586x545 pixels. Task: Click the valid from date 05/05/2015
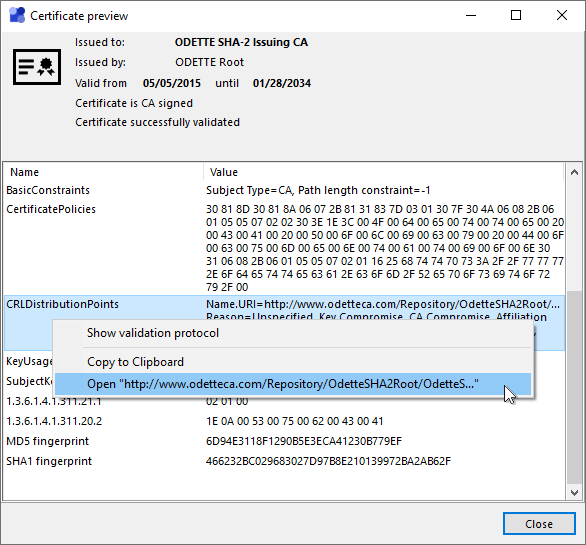[x=172, y=83]
